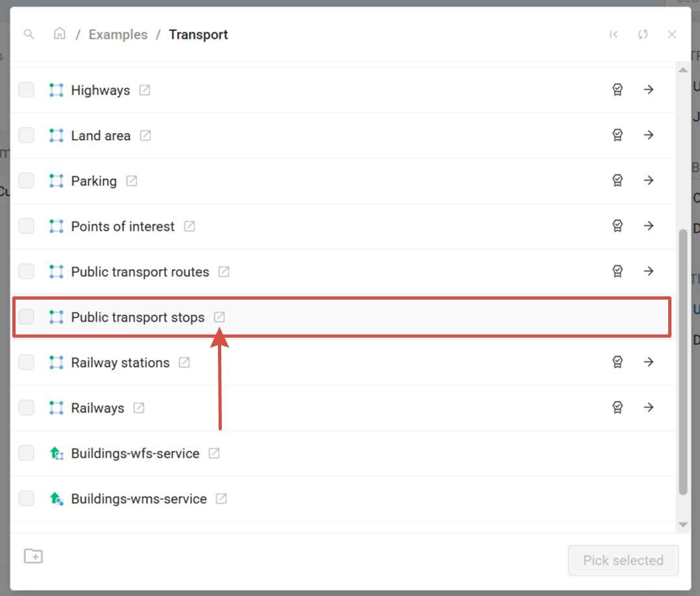Click the Buildings-wms-service item name

(x=139, y=499)
